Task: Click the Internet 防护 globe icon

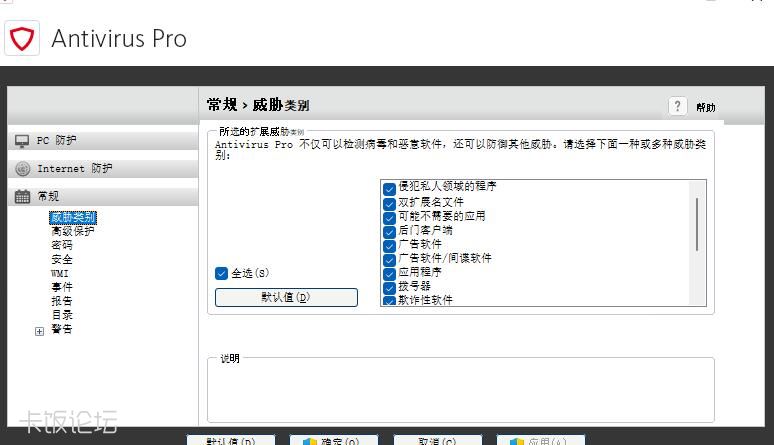Action: tap(22, 169)
